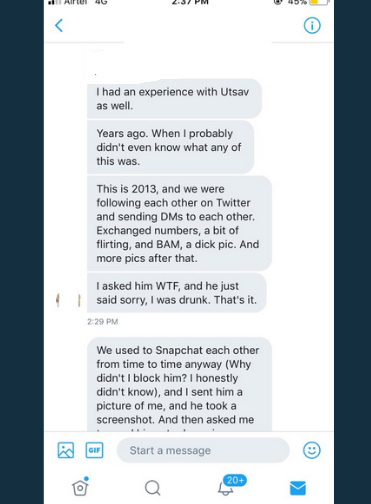This screenshot has width=371, height=504.
Task: Tap the sender's small avatar beside messages
Action: pyautogui.click(x=68, y=300)
